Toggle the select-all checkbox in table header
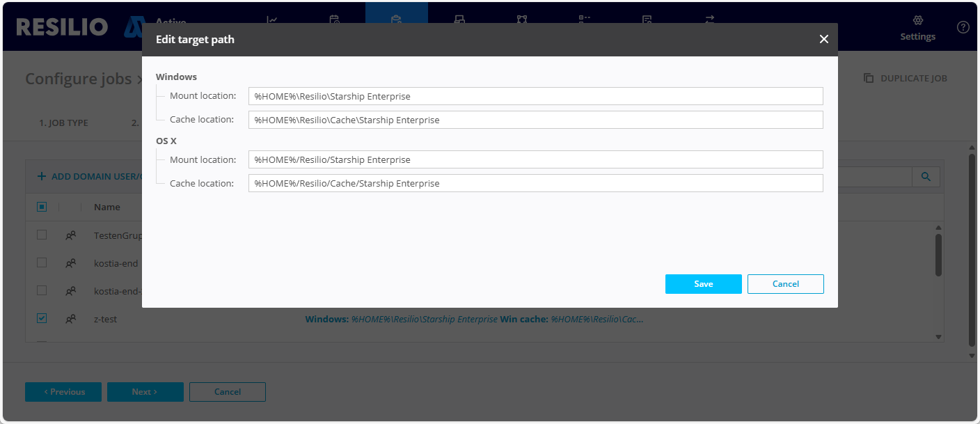Screen dimensions: 980x424 point(42,207)
